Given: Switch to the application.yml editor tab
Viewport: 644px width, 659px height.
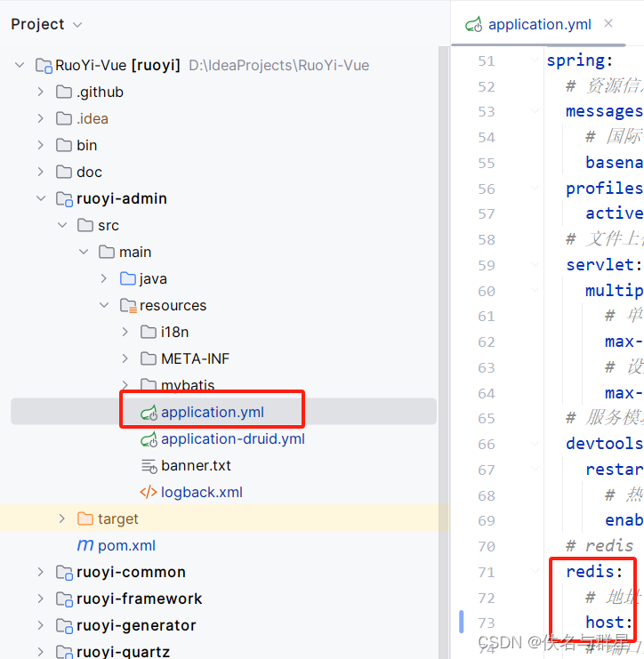Looking at the screenshot, I should tap(539, 24).
